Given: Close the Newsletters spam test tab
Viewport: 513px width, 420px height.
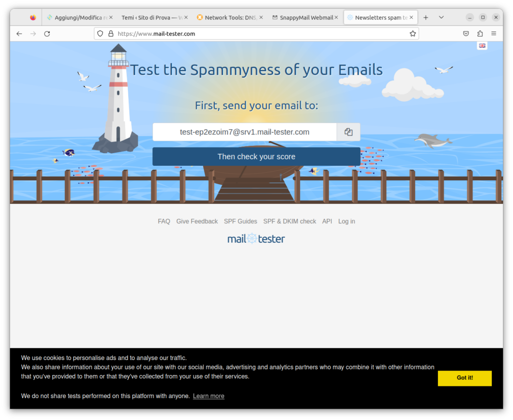Looking at the screenshot, I should pos(411,18).
